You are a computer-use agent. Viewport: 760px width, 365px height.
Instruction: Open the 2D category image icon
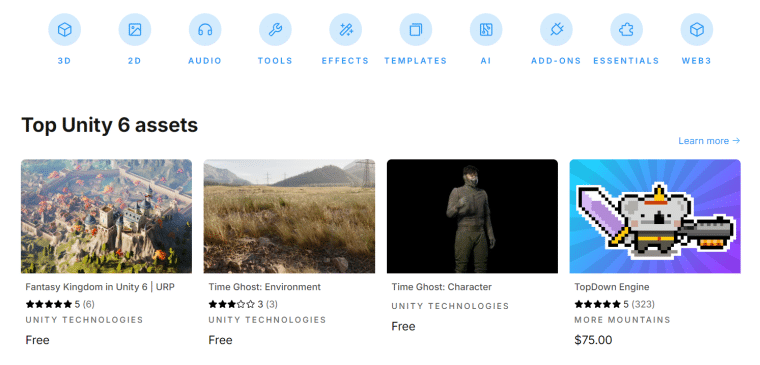[x=135, y=30]
